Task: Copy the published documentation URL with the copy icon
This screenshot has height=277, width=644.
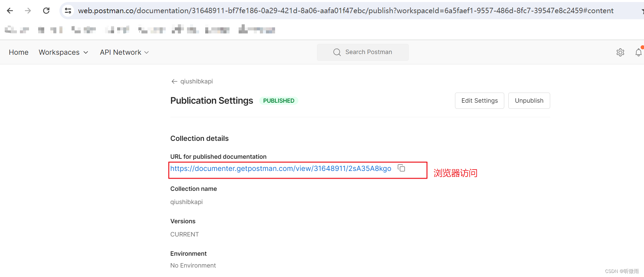Action: (401, 168)
